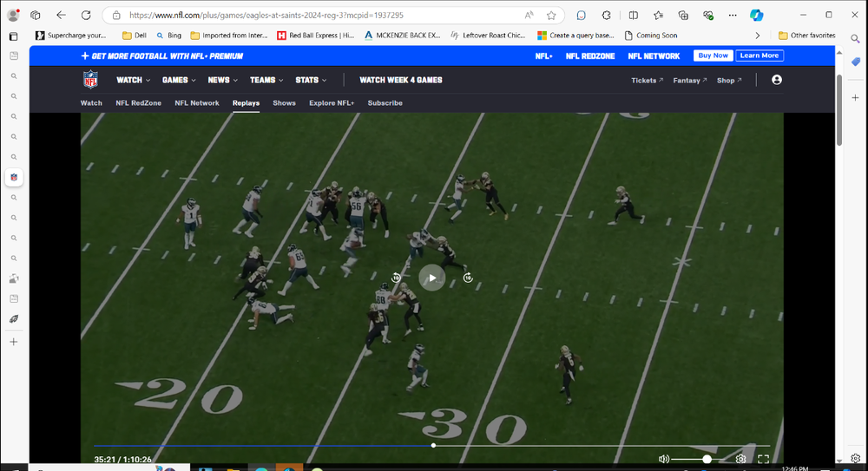
Task: Expand the Watch dropdown menu
Action: 133,80
